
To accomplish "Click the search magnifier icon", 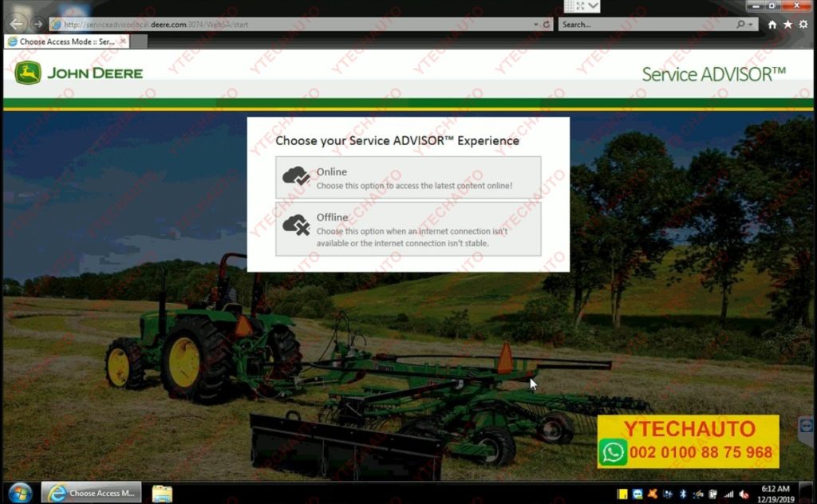I will tap(740, 25).
